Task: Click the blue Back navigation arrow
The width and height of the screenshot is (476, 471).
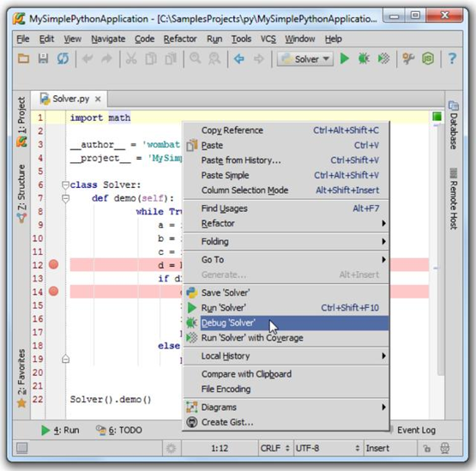Action: (239, 58)
